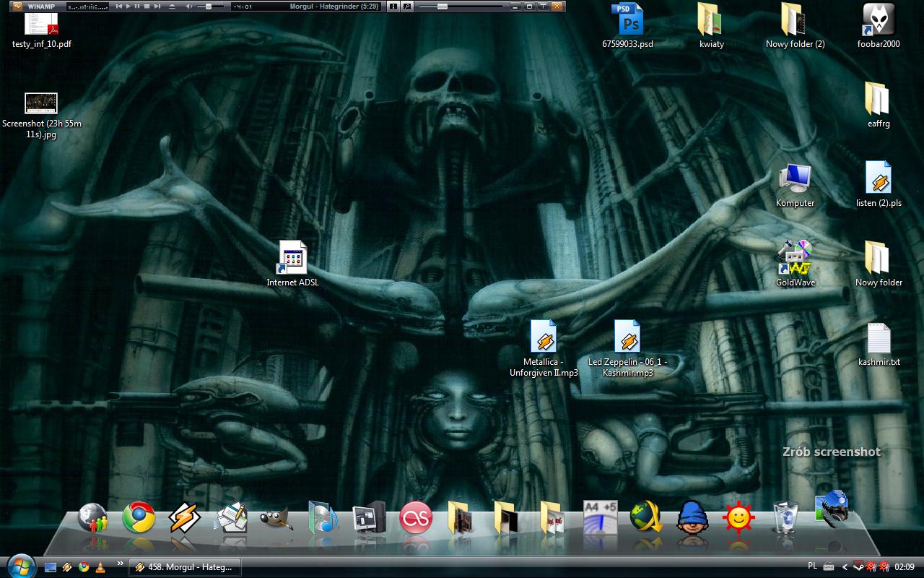Launch GIMP from the dock
Viewport: 924px width, 578px height.
[276, 518]
